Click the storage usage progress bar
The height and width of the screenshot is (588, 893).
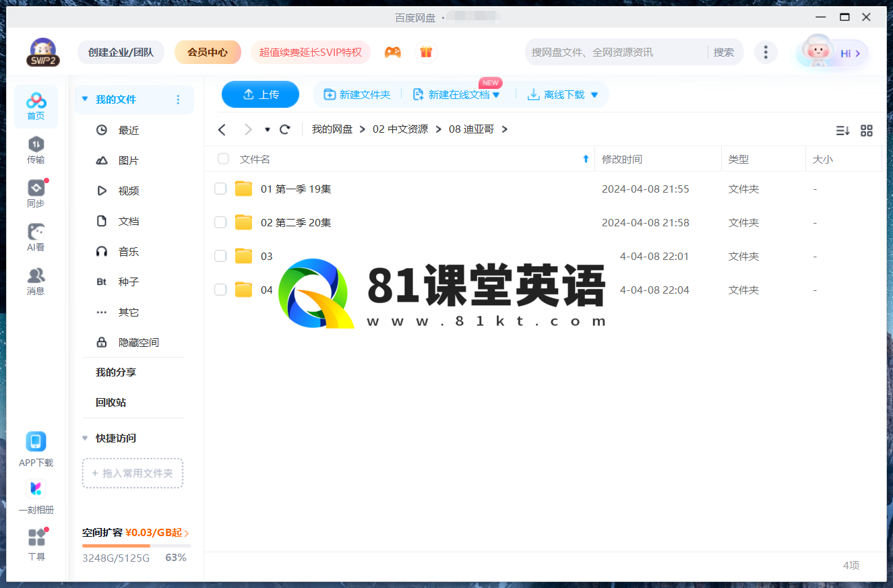pyautogui.click(x=136, y=546)
